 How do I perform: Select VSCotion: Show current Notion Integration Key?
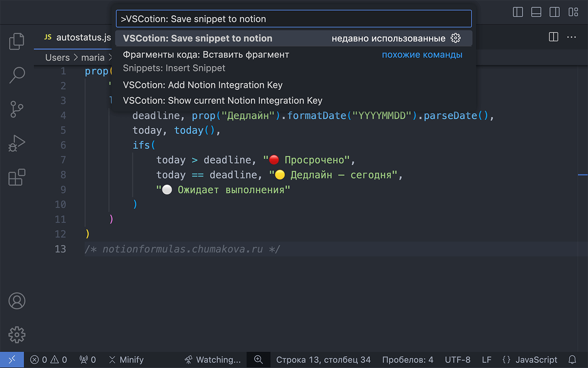click(294, 101)
